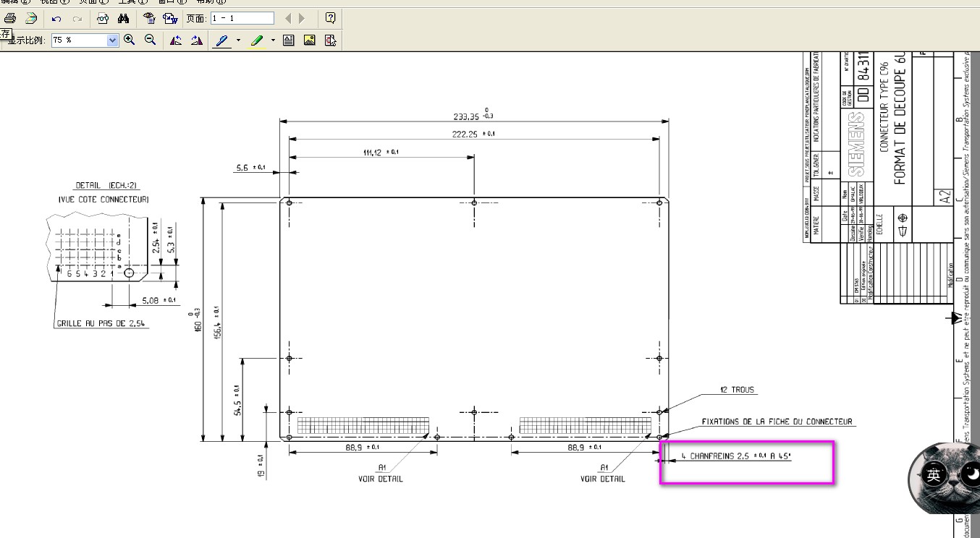The width and height of the screenshot is (980, 538).
Task: Click 'FIXATIONS DE LA FICHE DU CONNECTEUR' text
Action: pyautogui.click(x=777, y=422)
